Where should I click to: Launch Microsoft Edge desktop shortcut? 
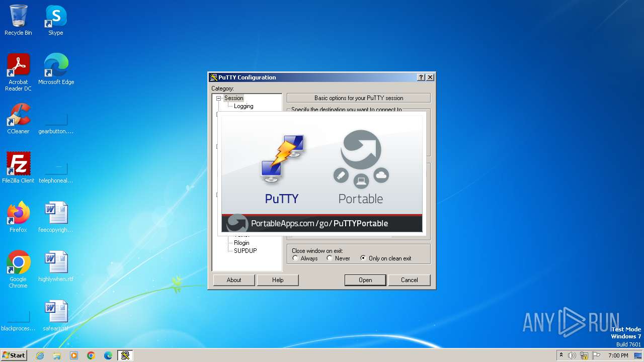pyautogui.click(x=56, y=69)
